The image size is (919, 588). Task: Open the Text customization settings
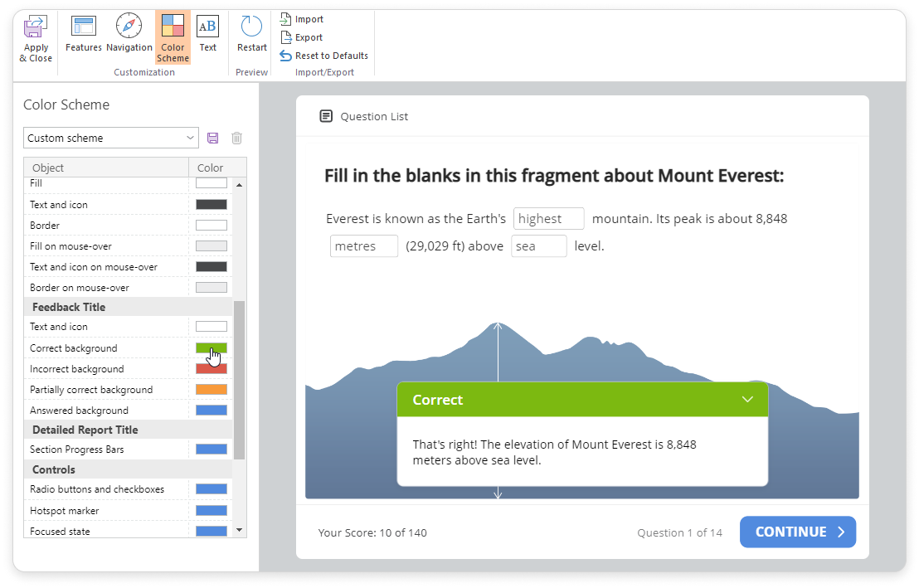coord(207,34)
